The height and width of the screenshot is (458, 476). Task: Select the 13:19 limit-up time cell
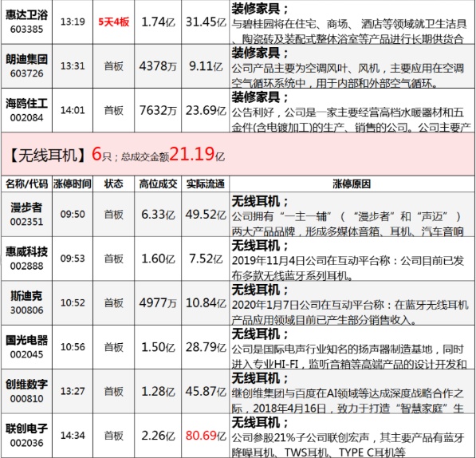tap(73, 22)
